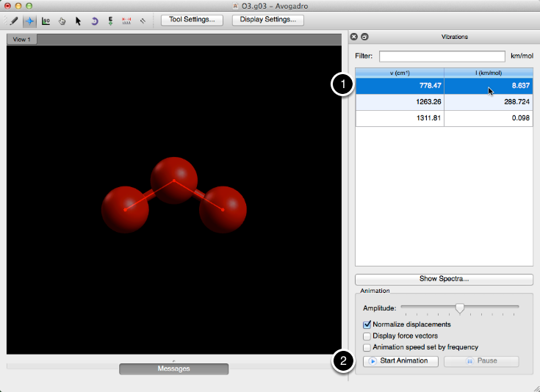Click the Show Spectra button

click(444, 279)
